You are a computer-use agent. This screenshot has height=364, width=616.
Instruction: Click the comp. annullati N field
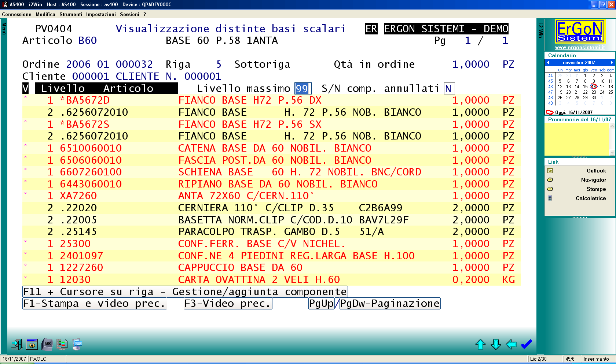pyautogui.click(x=449, y=88)
